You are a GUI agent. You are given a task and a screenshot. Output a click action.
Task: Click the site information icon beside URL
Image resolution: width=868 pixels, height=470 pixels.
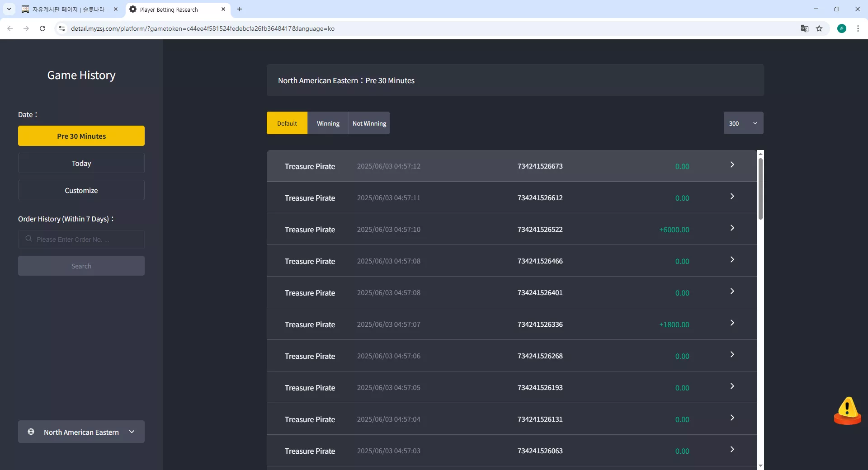coord(62,28)
